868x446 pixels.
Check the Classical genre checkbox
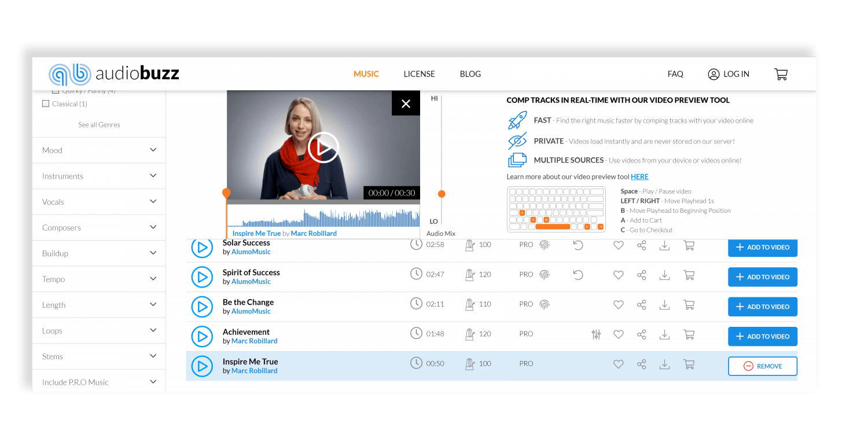point(46,104)
